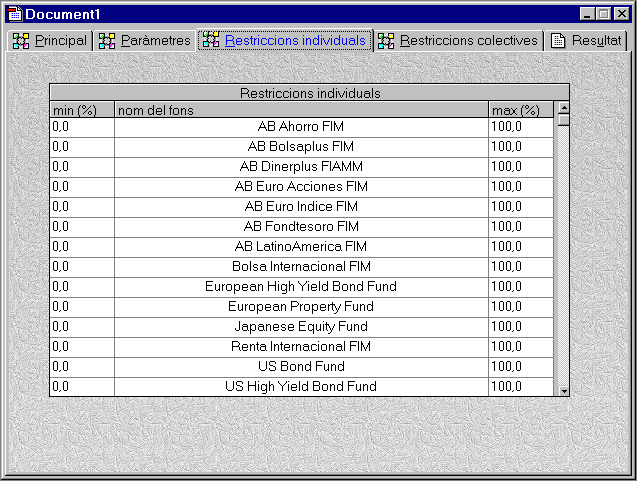Edit max value for AB Fondtesoro FIM
This screenshot has height=481, width=637.
pyautogui.click(x=521, y=227)
